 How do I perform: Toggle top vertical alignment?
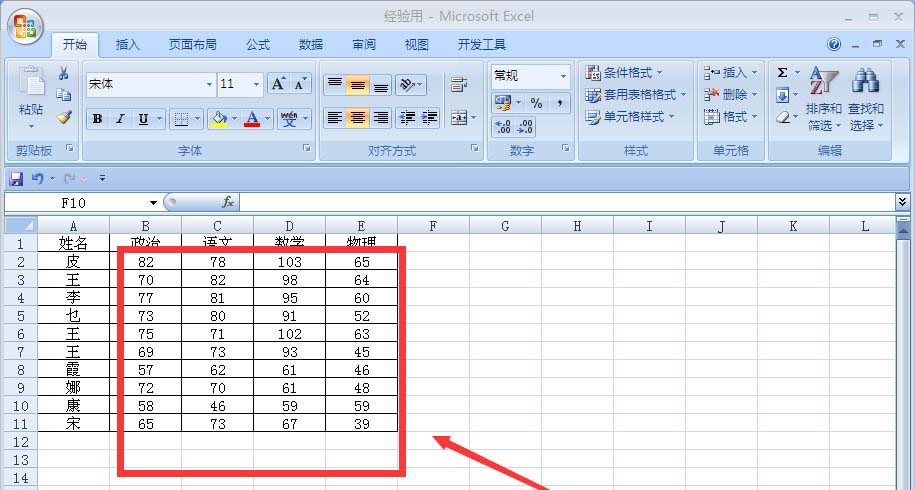pos(334,85)
